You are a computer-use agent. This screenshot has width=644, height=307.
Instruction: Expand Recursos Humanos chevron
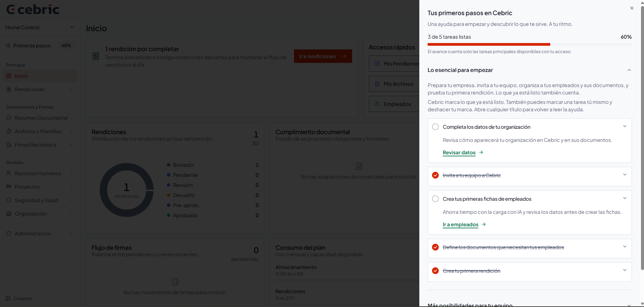[x=72, y=173]
